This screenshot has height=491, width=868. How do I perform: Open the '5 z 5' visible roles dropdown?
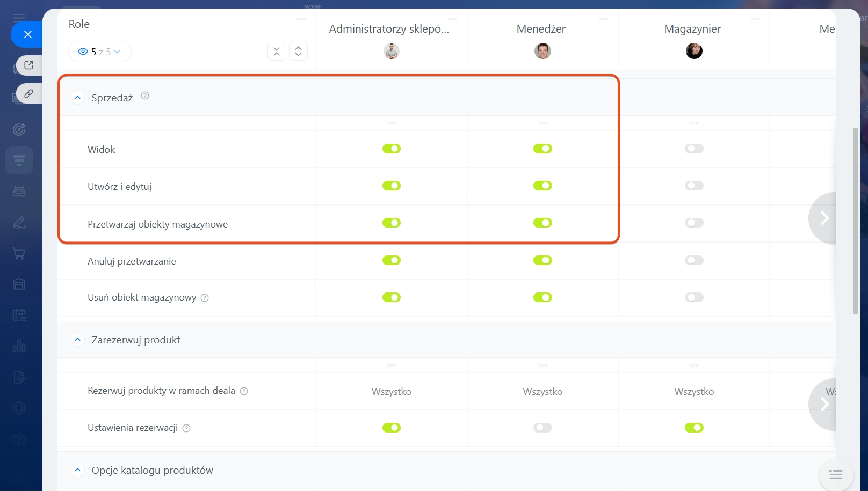coord(100,52)
